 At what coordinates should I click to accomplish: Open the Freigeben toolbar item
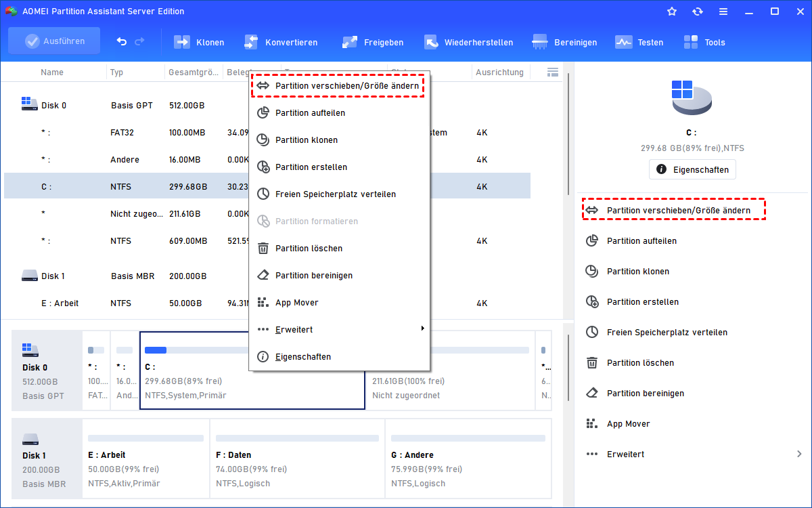(373, 42)
